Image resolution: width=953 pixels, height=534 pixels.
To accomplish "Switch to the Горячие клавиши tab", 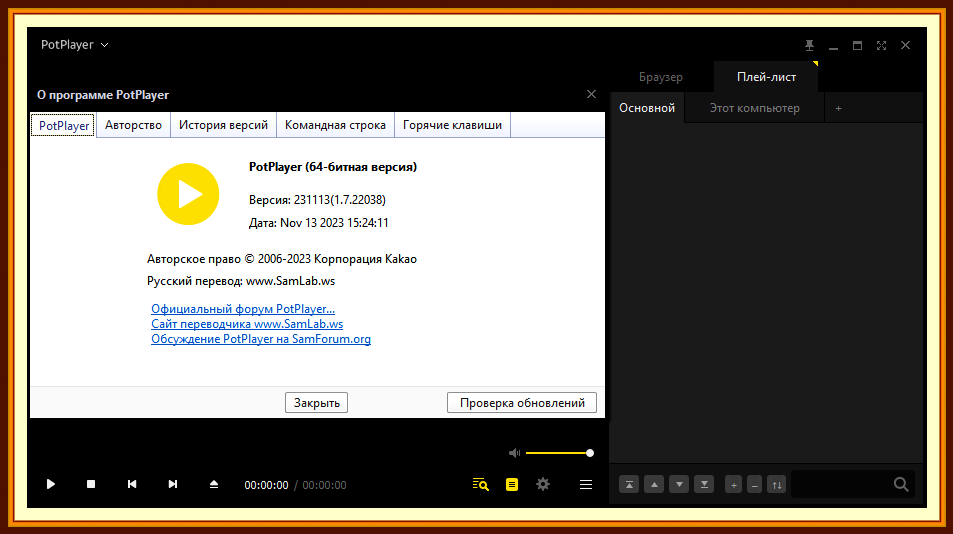I will [452, 125].
